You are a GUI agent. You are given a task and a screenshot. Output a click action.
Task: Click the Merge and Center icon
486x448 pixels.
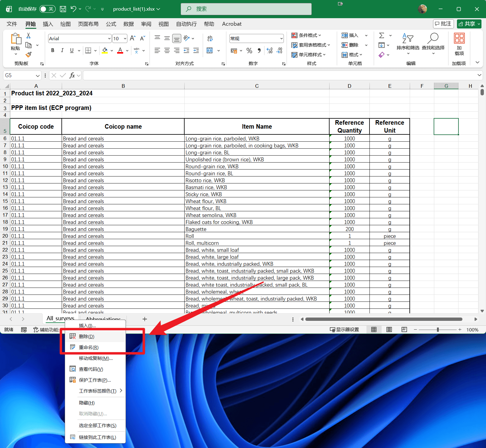210,51
